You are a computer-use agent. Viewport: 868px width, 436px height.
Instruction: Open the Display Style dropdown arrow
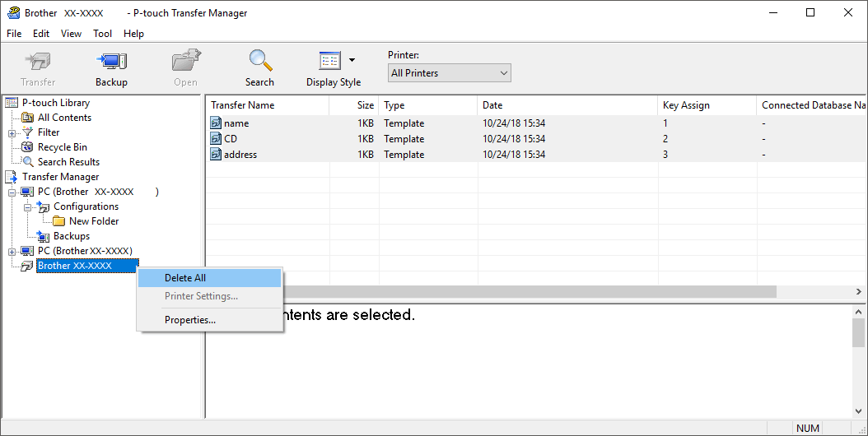pos(352,60)
